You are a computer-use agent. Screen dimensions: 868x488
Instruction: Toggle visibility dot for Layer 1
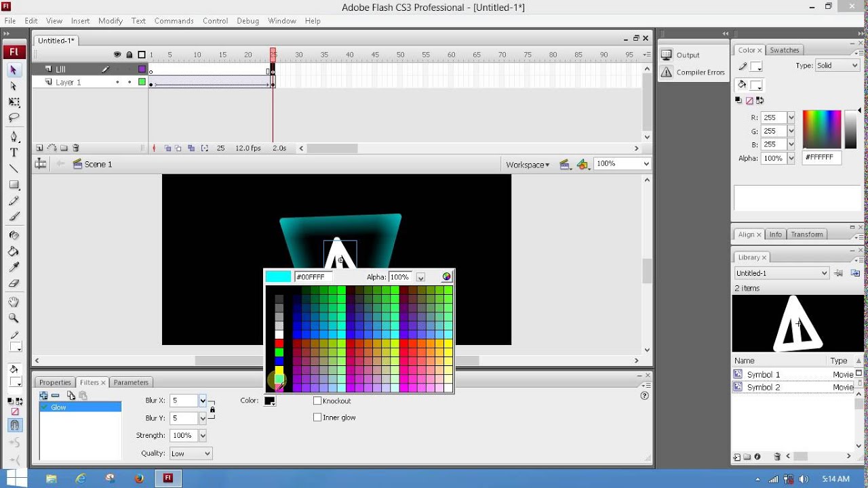pyautogui.click(x=117, y=82)
